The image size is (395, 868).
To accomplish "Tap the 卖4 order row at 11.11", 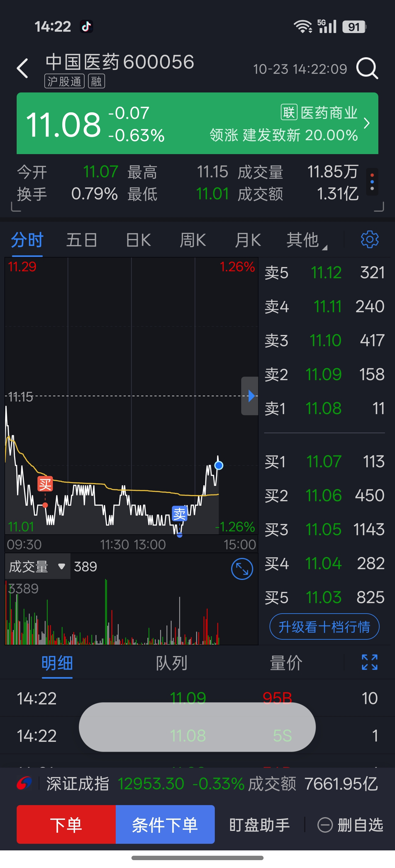I will pyautogui.click(x=324, y=306).
